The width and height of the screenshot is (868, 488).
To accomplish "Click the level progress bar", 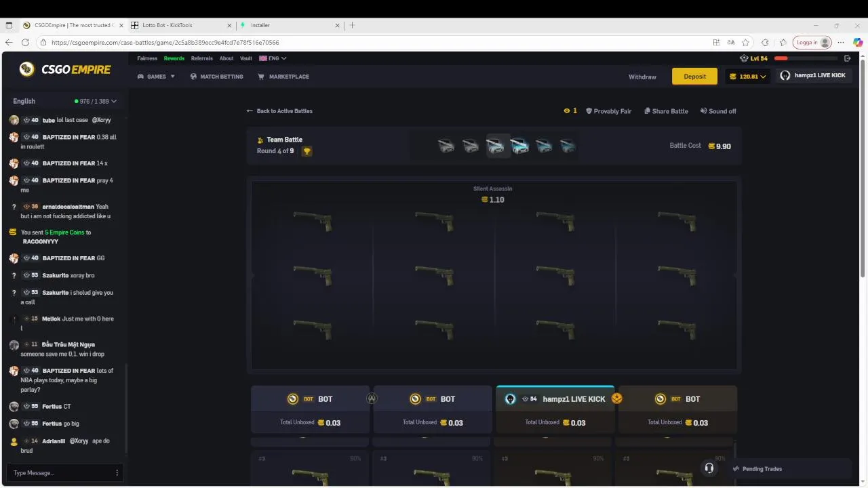I will [806, 58].
